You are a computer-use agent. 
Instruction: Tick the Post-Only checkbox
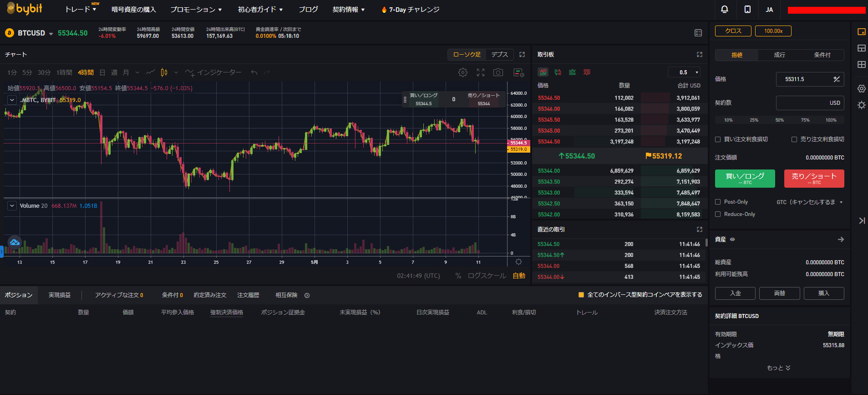pyautogui.click(x=718, y=202)
